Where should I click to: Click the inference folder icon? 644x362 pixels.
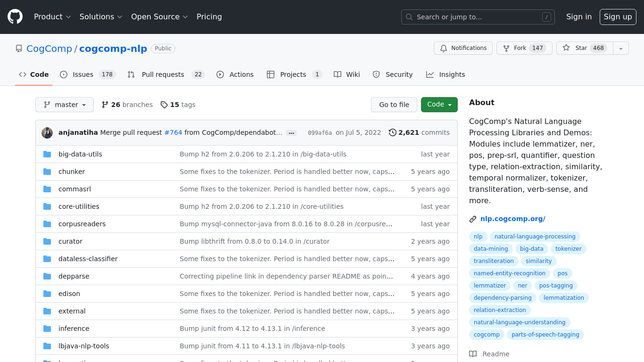point(47,329)
